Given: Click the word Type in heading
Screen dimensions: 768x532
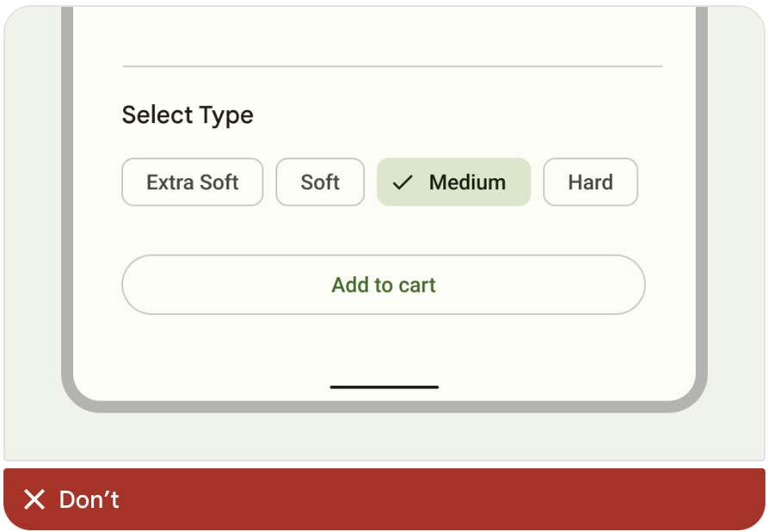Looking at the screenshot, I should coord(226,116).
